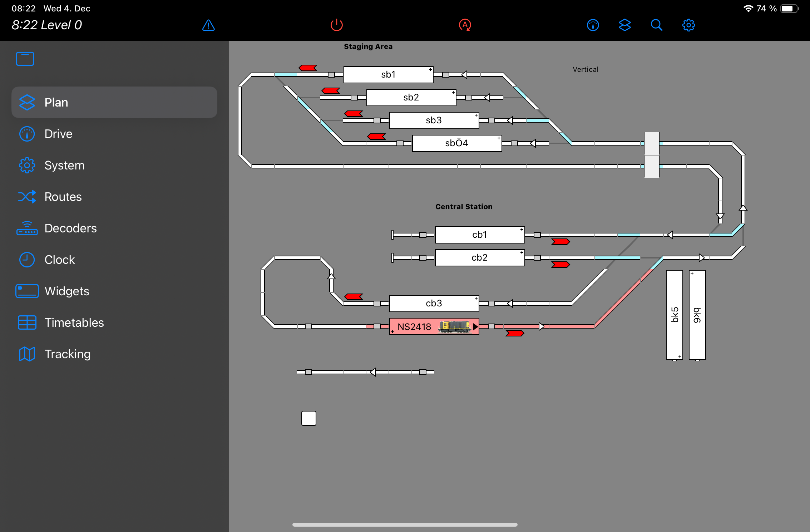Click the NS2418 locomotive block

[434, 326]
